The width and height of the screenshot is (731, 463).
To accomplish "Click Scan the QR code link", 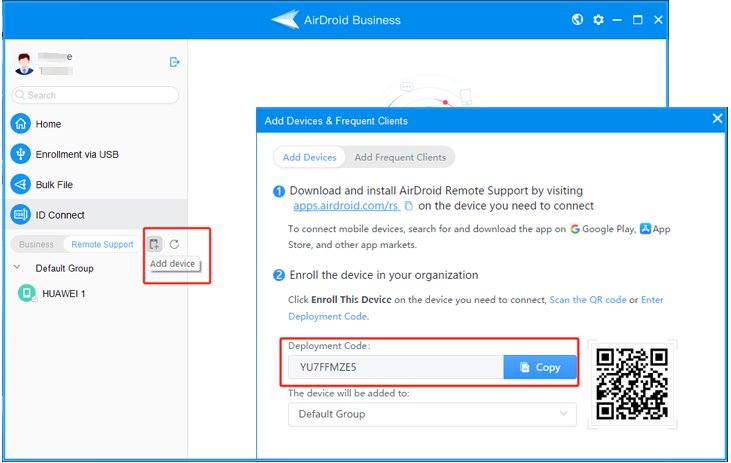I will point(588,300).
